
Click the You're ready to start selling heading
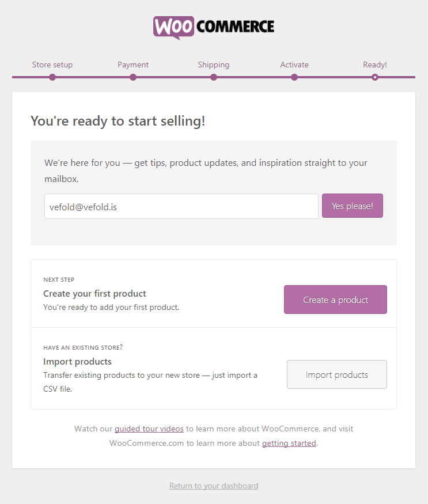click(118, 121)
